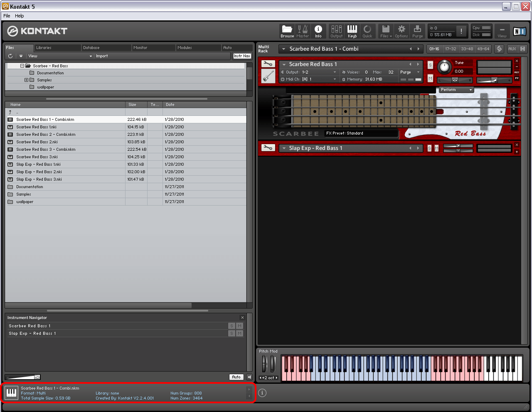532x412 pixels.
Task: Refresh the file browser list
Action: [x=10, y=56]
